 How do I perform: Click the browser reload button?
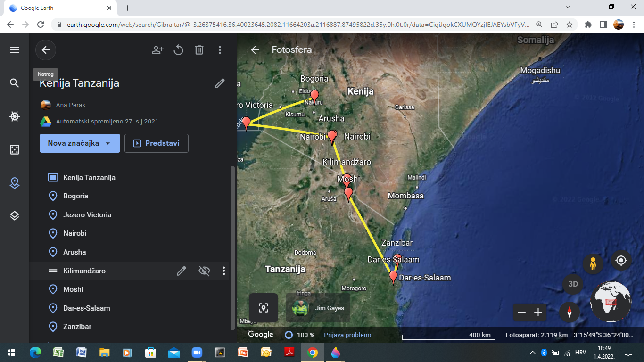(41, 25)
